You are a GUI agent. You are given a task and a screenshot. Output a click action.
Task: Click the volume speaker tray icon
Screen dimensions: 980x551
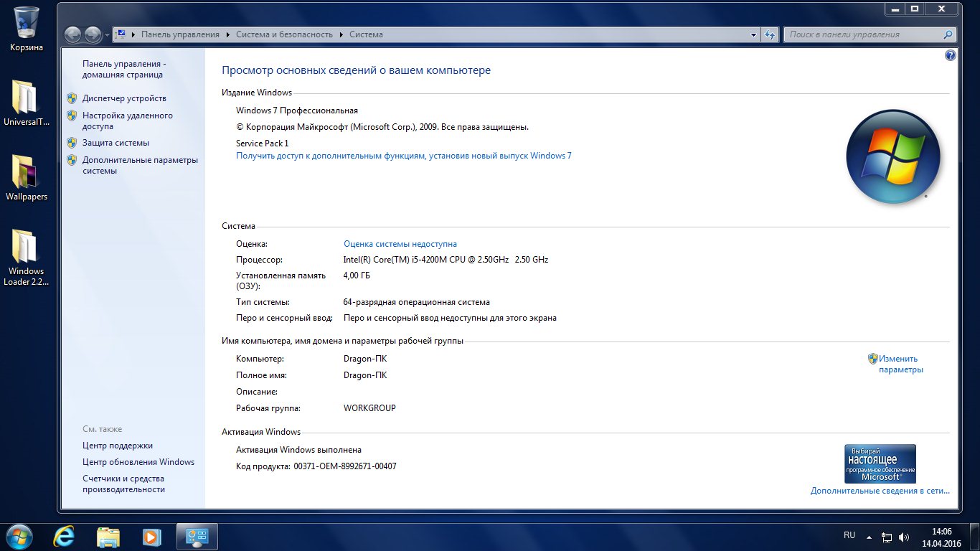point(904,537)
